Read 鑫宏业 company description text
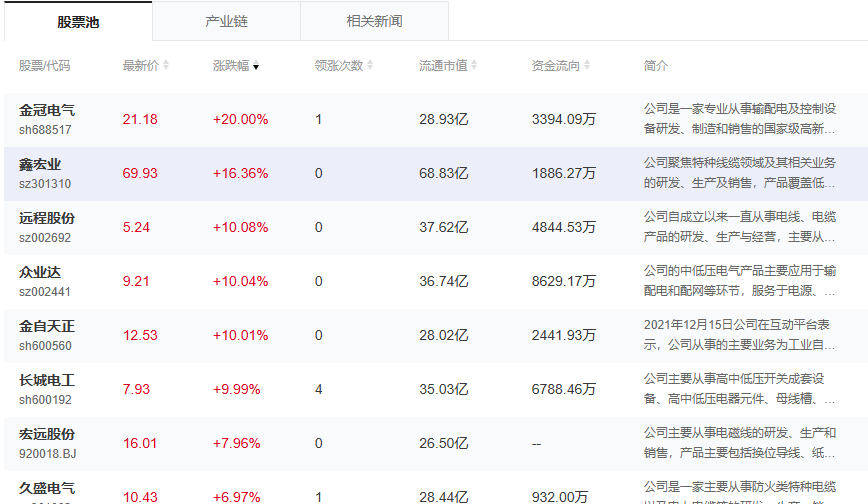Image resolution: width=868 pixels, height=504 pixels. click(740, 173)
